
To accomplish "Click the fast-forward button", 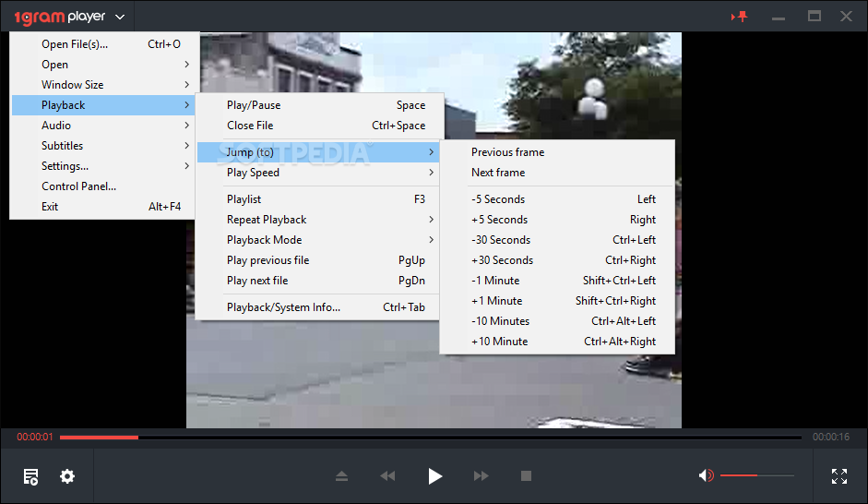I will point(482,475).
